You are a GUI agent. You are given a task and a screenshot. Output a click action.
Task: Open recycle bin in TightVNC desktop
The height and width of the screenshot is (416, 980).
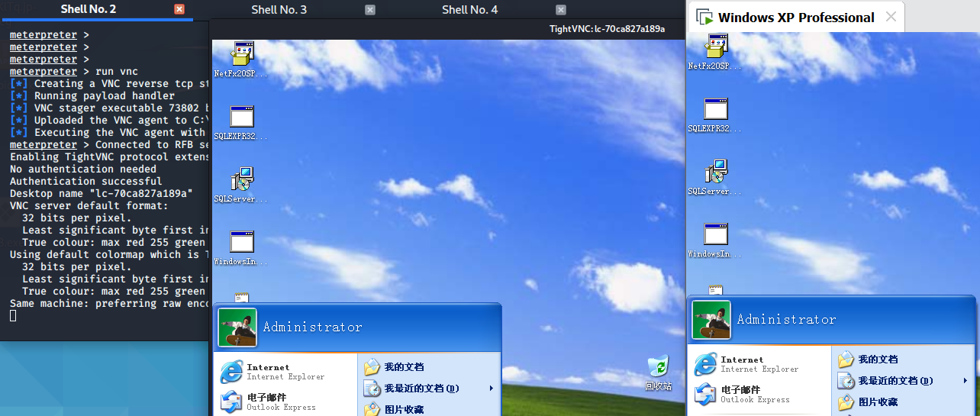tap(658, 373)
